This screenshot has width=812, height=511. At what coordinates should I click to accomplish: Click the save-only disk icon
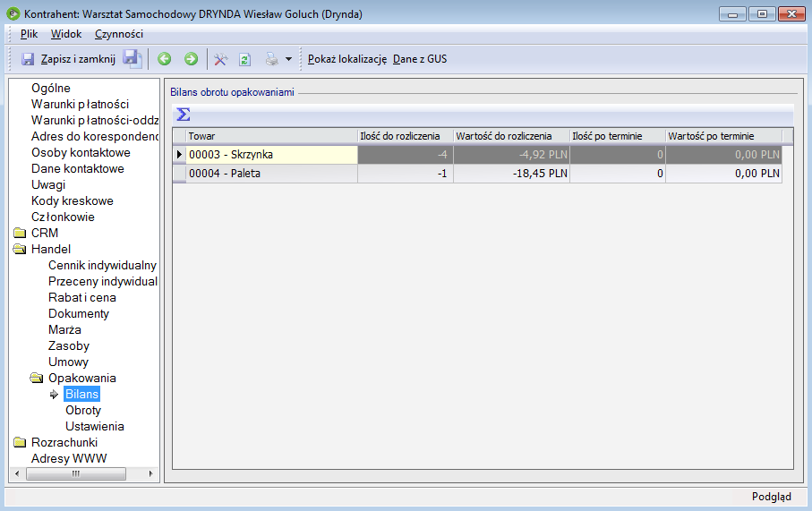[132, 58]
